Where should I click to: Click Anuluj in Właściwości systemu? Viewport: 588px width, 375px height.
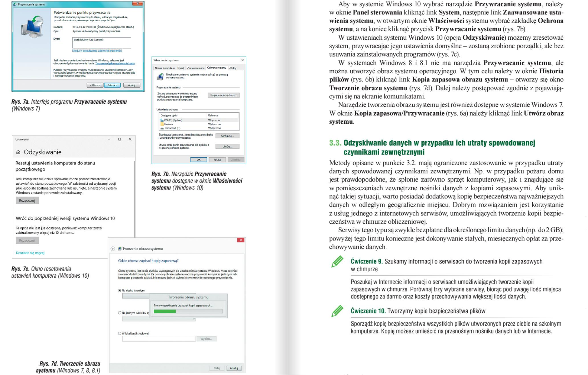point(217,159)
